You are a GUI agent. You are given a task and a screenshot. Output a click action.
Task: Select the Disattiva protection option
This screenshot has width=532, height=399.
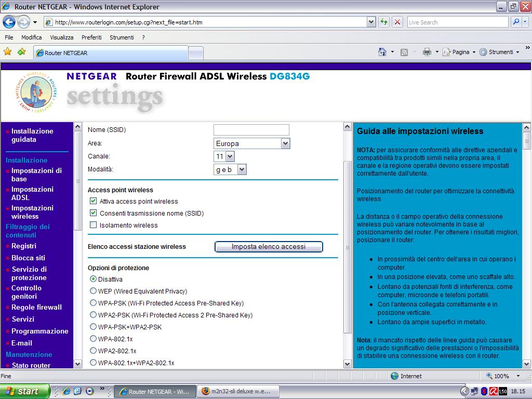93,279
